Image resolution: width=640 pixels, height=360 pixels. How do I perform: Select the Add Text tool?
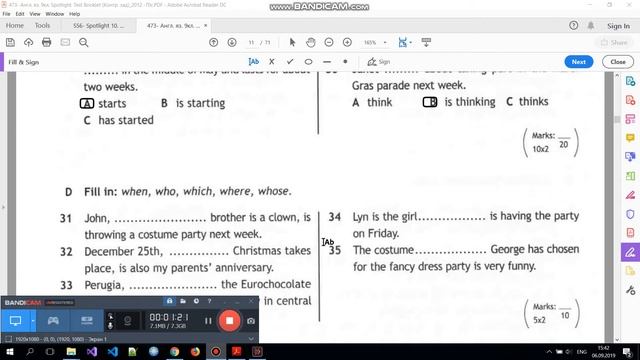click(253, 62)
